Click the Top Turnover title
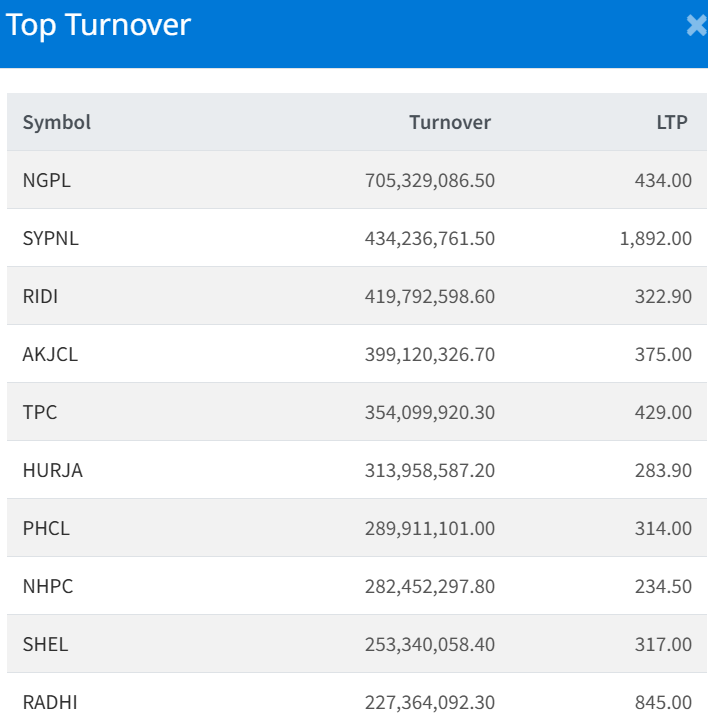 tap(98, 26)
